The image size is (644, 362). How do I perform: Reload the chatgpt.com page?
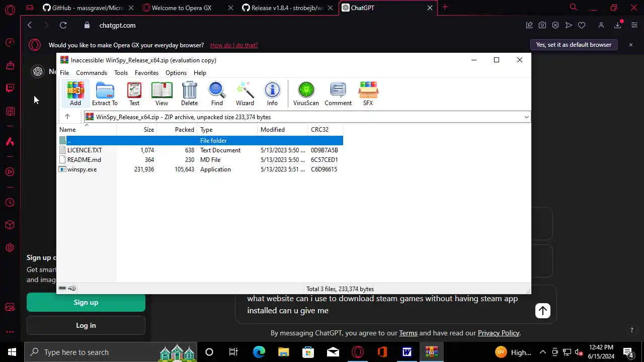pyautogui.click(x=63, y=25)
